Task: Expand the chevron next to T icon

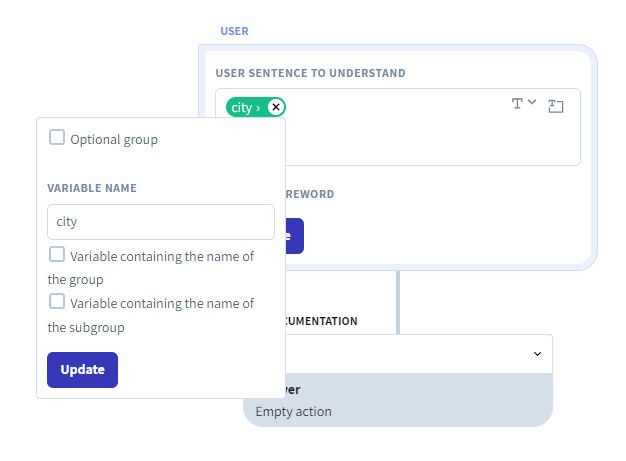Action: click(x=532, y=102)
